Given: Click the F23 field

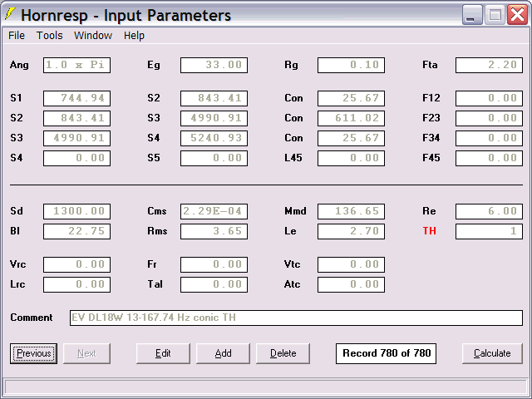Looking at the screenshot, I should [x=489, y=118].
